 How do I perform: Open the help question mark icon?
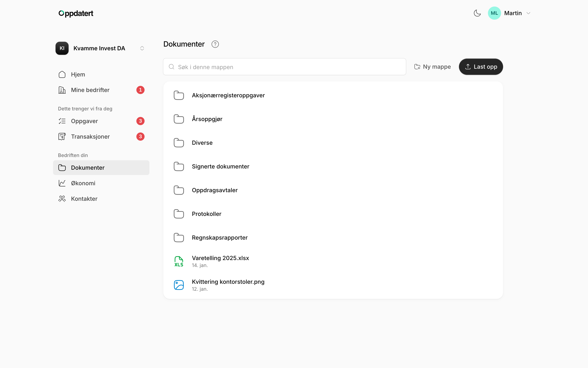point(215,44)
